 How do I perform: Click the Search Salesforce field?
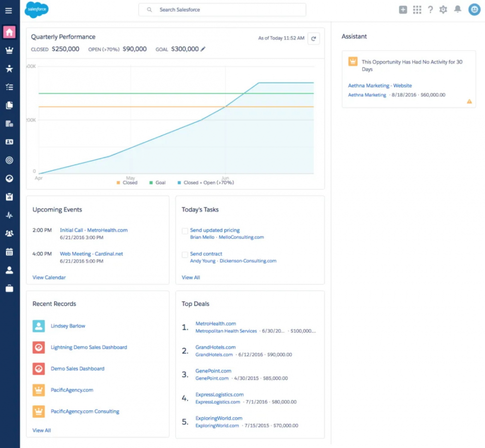coord(222,10)
